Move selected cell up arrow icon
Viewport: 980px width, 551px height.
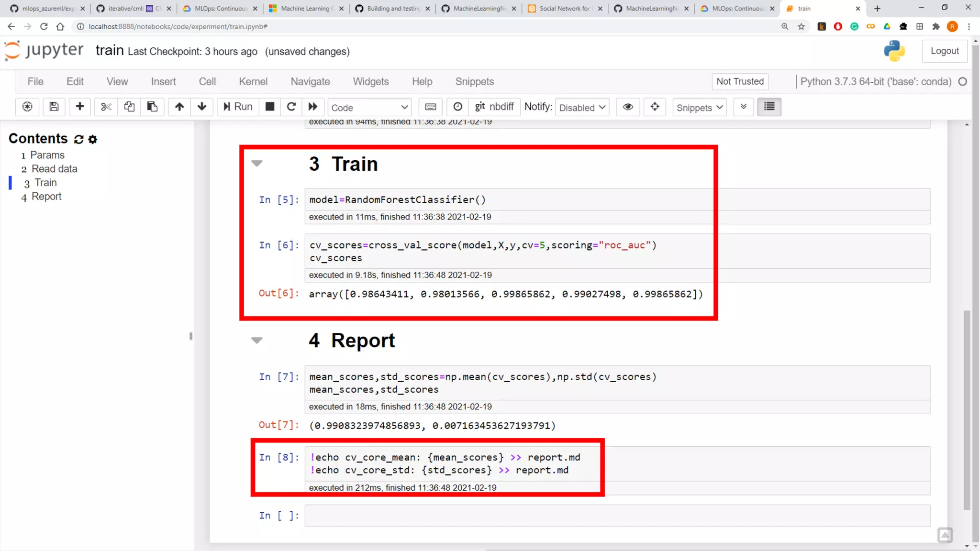click(x=179, y=107)
